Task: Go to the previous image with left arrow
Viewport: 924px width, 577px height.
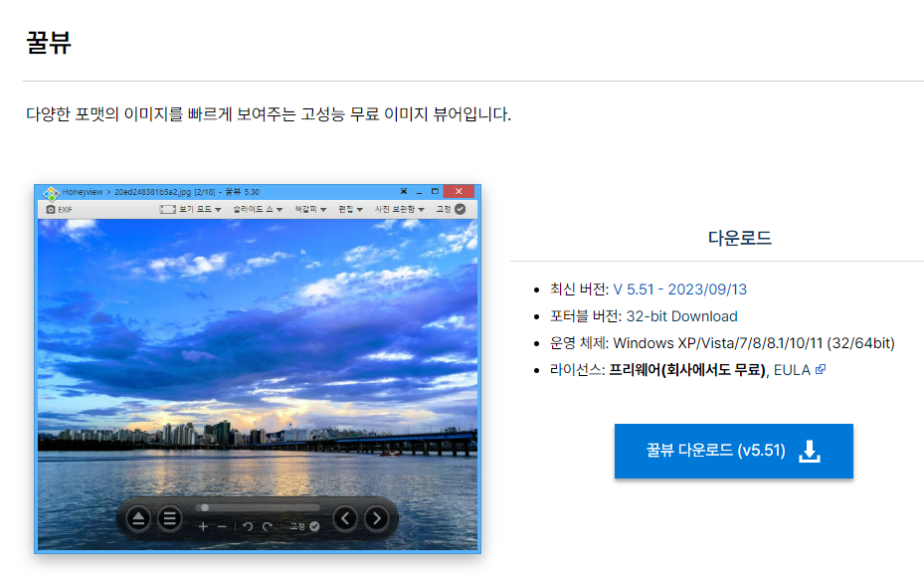Action: pos(345,517)
